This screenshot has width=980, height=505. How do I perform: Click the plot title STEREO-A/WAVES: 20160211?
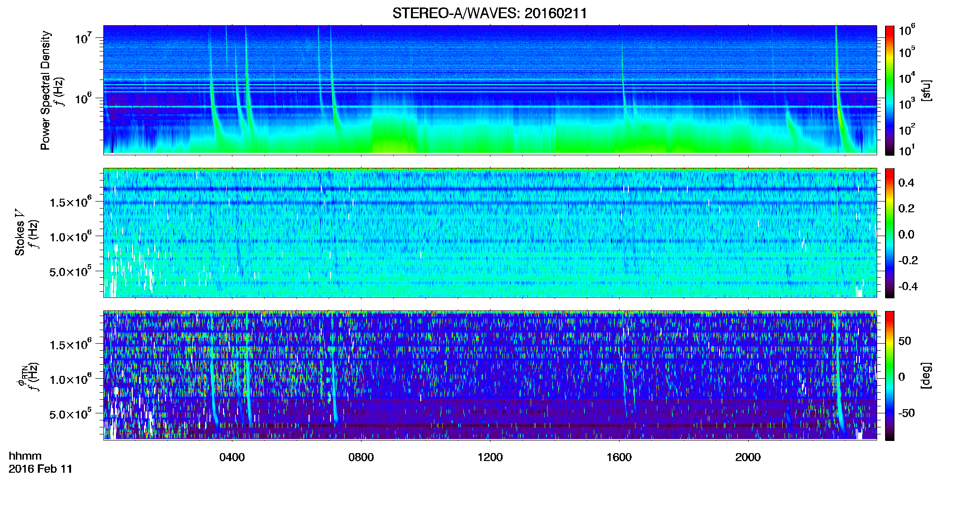[490, 13]
